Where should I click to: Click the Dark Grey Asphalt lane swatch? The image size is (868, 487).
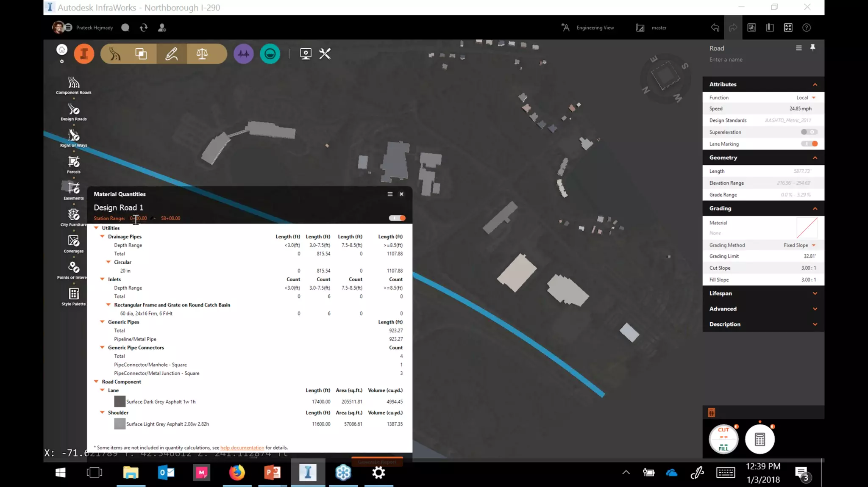[120, 401]
